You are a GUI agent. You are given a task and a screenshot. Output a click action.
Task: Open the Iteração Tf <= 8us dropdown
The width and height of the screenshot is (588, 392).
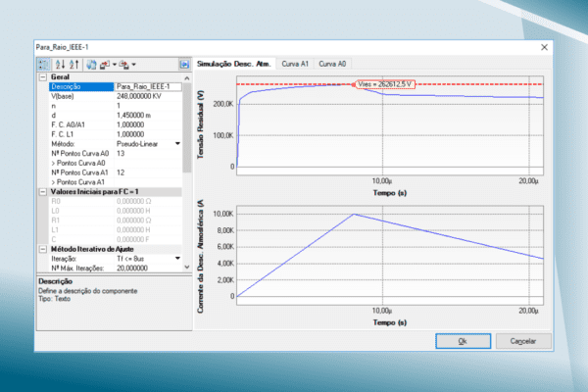(x=177, y=259)
